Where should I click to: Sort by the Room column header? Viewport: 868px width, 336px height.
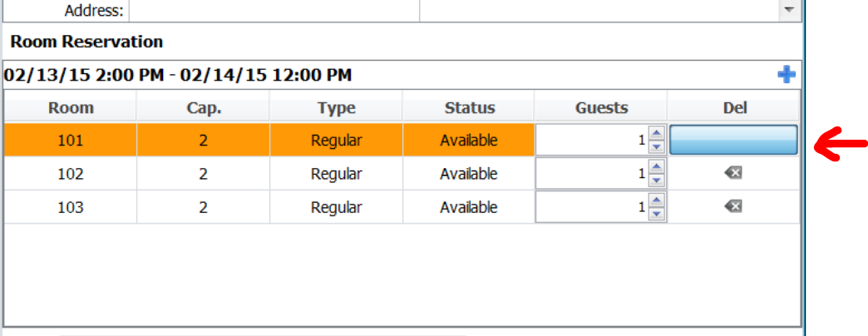tap(71, 107)
